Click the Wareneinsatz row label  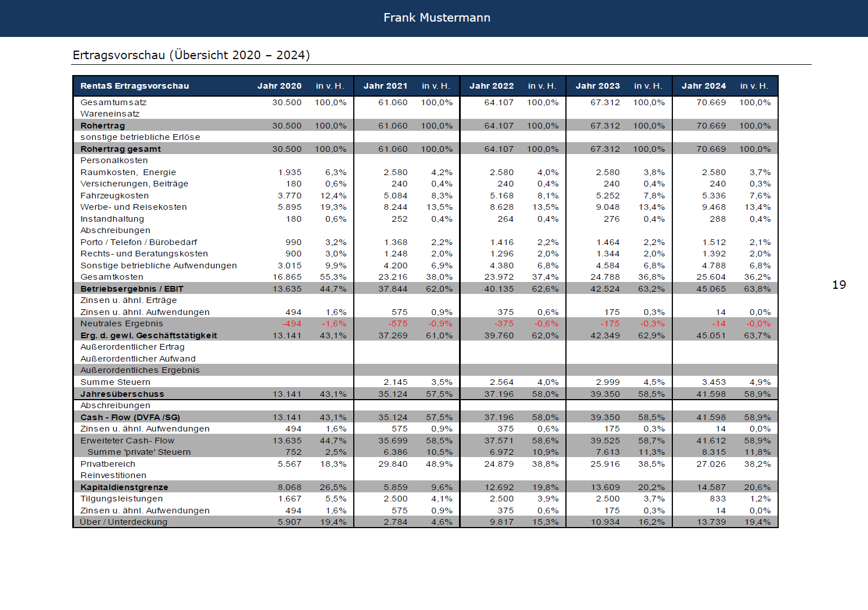click(x=110, y=114)
